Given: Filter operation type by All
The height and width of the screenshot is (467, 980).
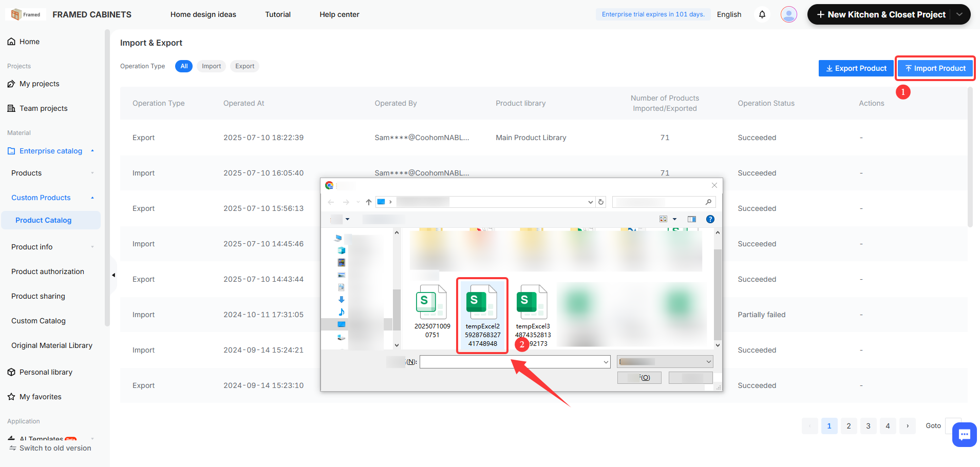Looking at the screenshot, I should click(184, 66).
